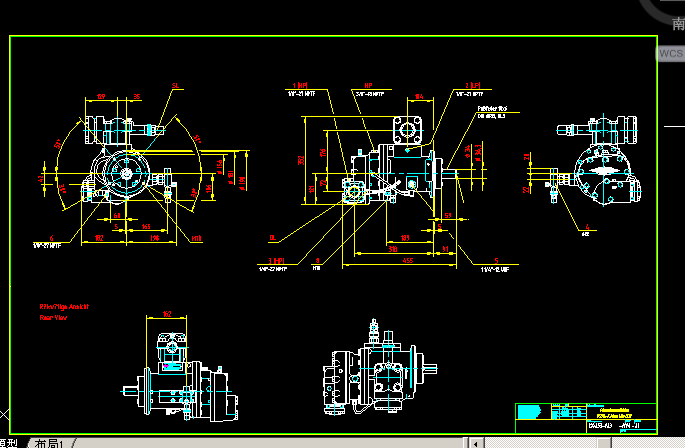The height and width of the screenshot is (448, 685).
Task: Select the top-left pump front view drawing
Action: (x=127, y=172)
